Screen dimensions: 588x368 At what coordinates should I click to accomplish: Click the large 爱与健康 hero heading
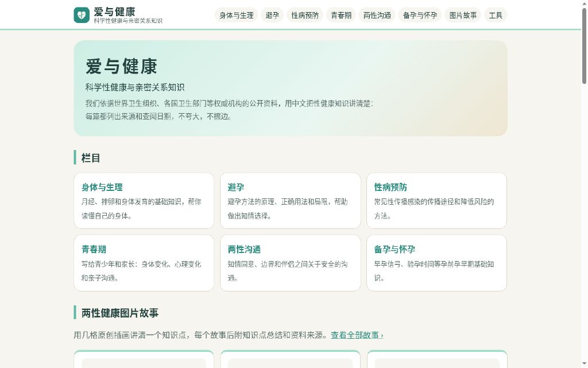(x=121, y=67)
